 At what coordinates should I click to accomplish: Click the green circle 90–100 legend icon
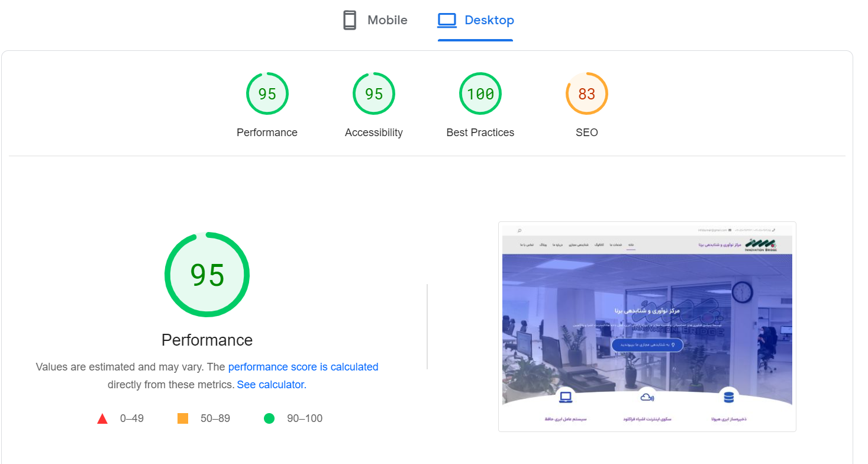[x=269, y=419]
